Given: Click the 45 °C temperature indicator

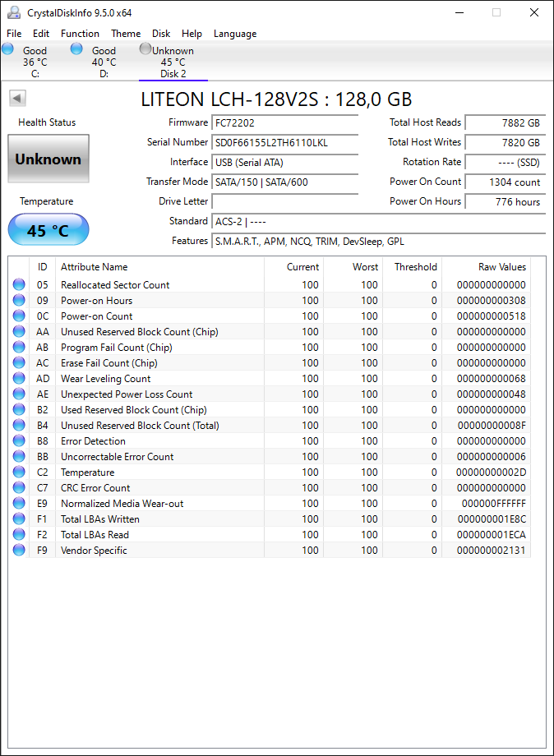Looking at the screenshot, I should [x=48, y=230].
